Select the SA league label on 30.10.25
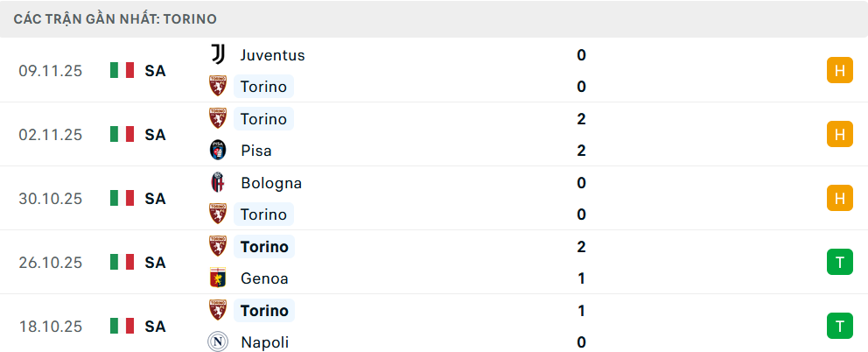Screen dimensions: 868x352 [155, 199]
